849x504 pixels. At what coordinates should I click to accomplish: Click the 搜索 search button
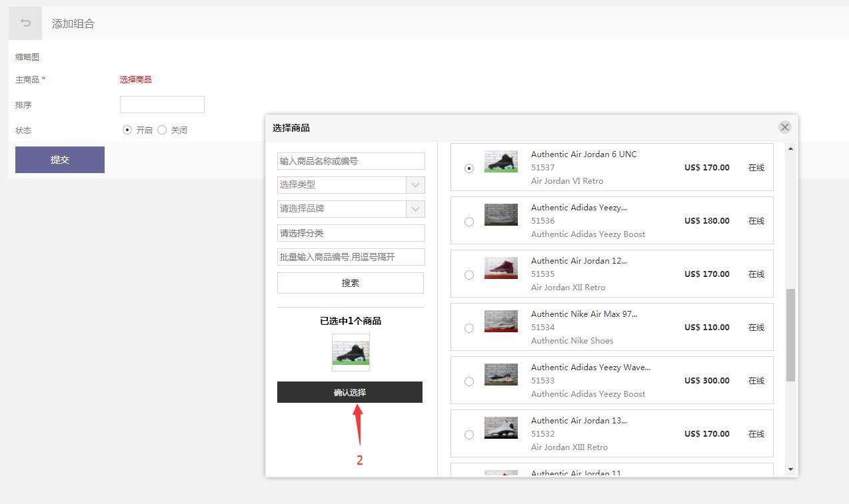[351, 283]
